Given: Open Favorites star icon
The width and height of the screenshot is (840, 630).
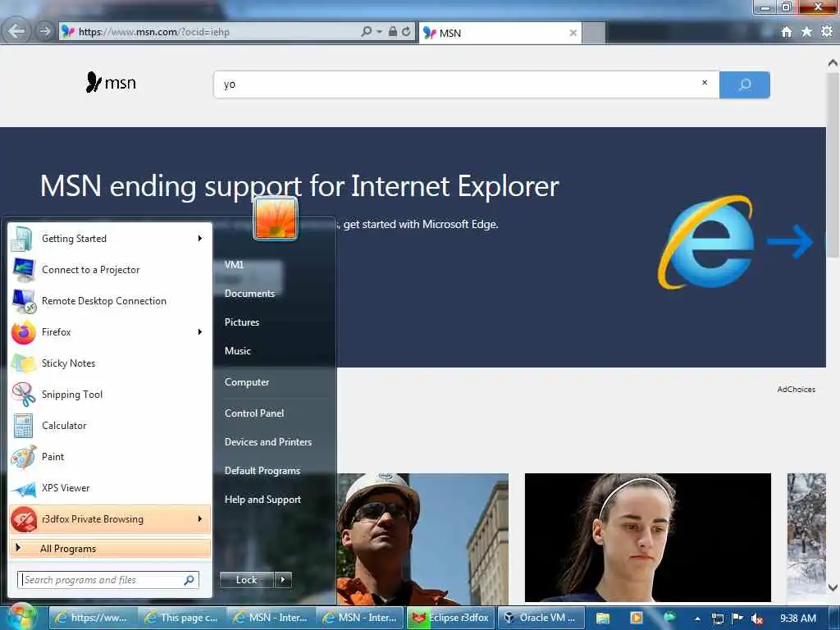Looking at the screenshot, I should (x=806, y=32).
